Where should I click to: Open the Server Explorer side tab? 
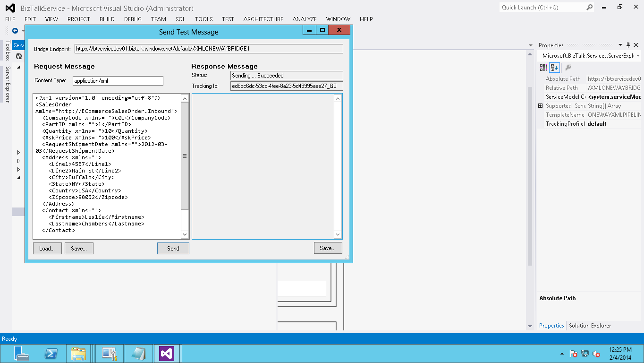(x=8, y=85)
